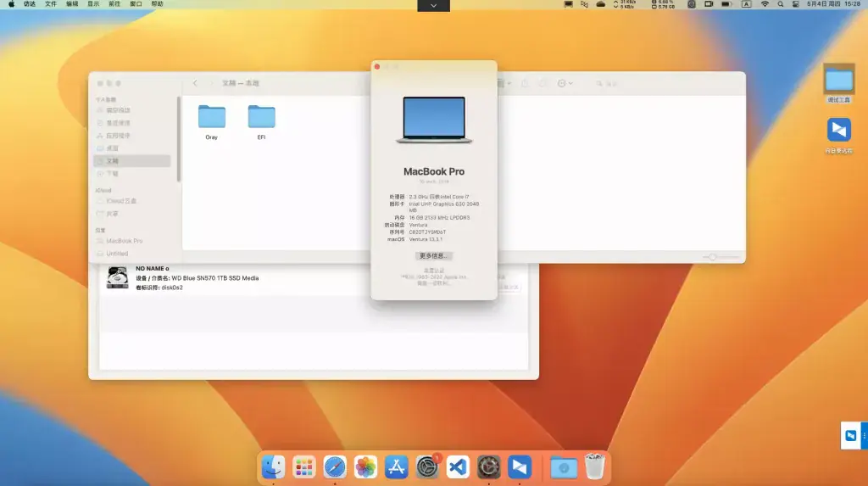Click the serial number C820TJYSMD6T
868x486 pixels.
click(427, 232)
